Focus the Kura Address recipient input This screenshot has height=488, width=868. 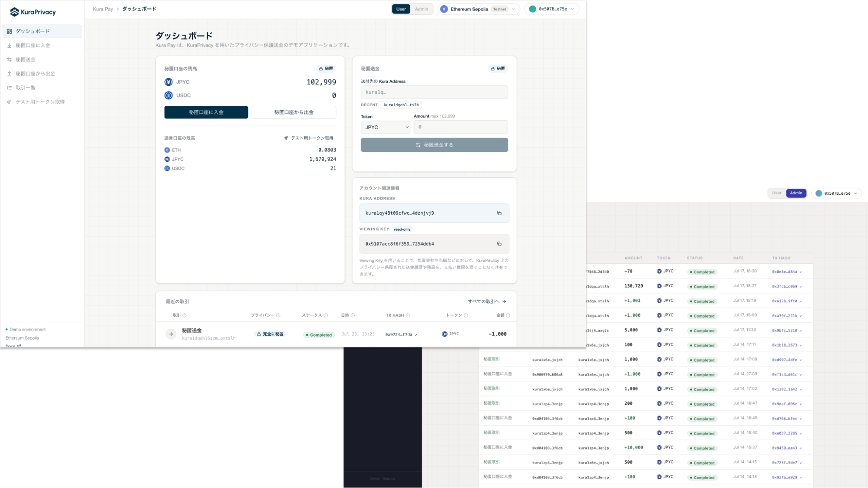pyautogui.click(x=434, y=92)
